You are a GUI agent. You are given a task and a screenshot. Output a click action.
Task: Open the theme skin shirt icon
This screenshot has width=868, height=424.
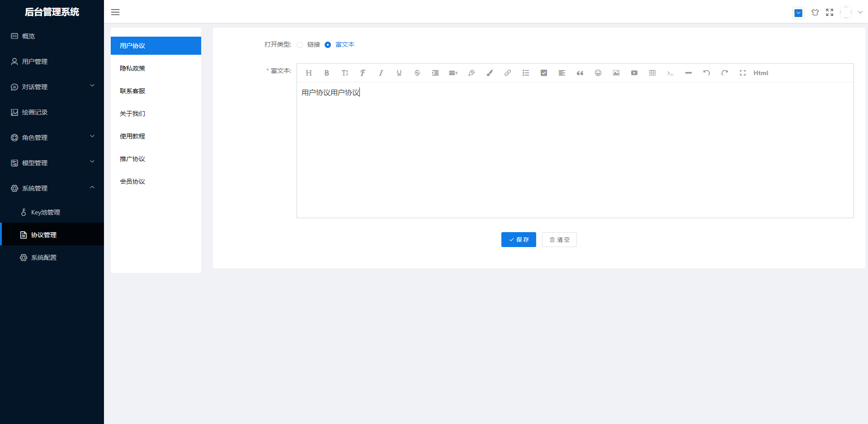click(x=815, y=13)
